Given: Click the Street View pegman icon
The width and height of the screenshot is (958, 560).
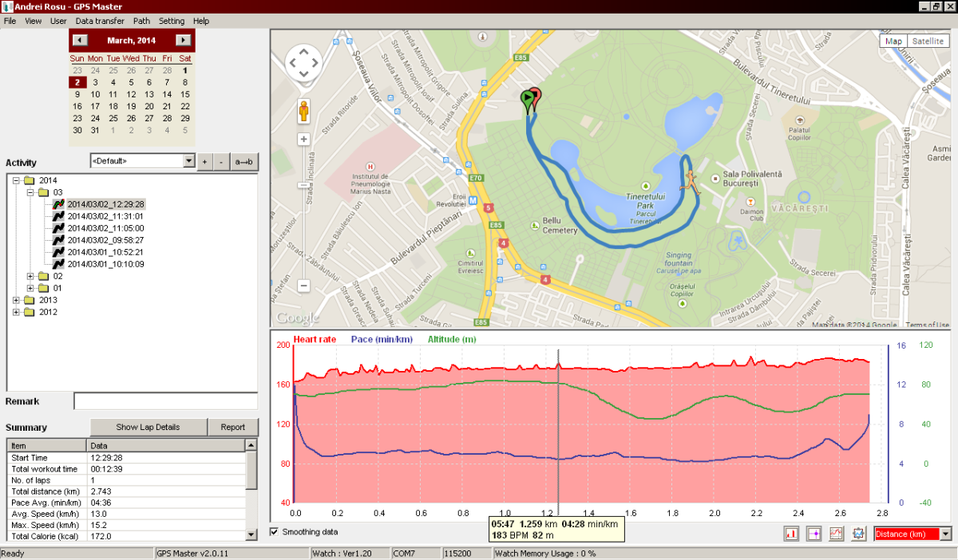Looking at the screenshot, I should 303,110.
